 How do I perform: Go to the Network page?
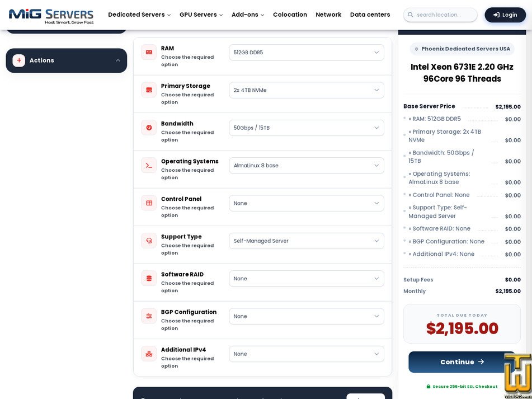[x=328, y=15]
